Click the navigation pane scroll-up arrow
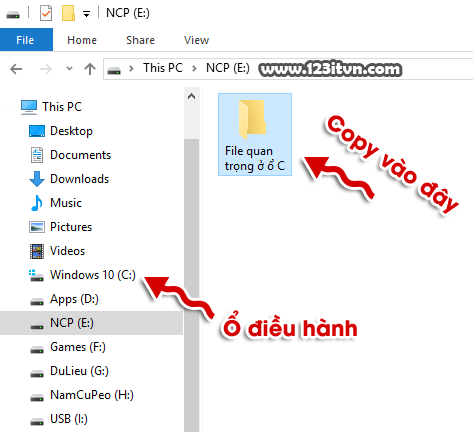The width and height of the screenshot is (473, 432). tap(191, 97)
